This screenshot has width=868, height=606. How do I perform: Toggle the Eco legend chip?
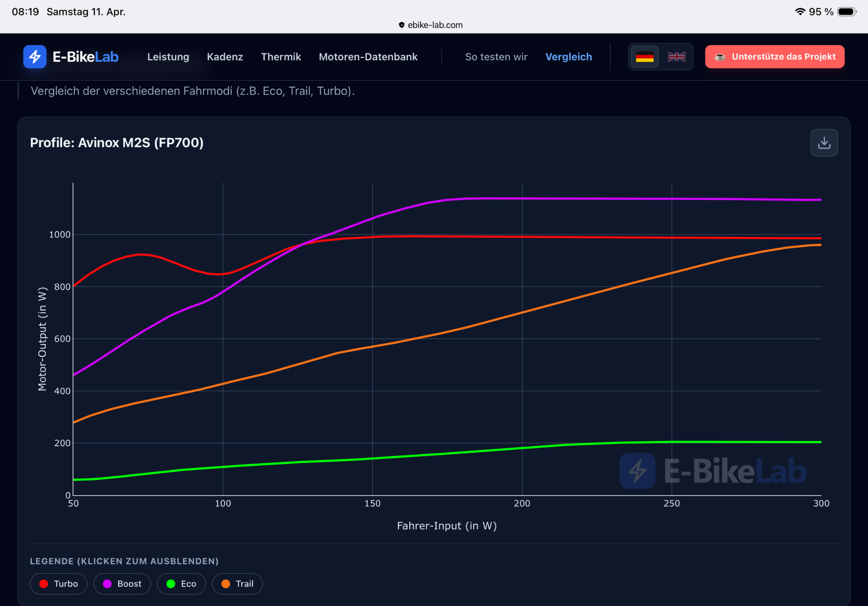(181, 584)
